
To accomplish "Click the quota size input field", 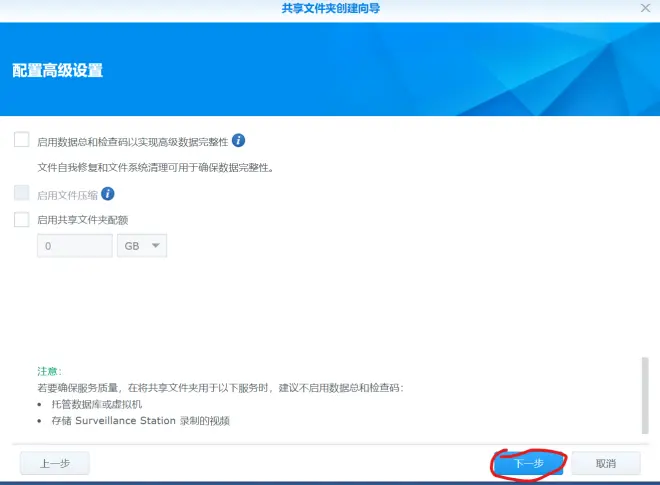I will [x=75, y=245].
